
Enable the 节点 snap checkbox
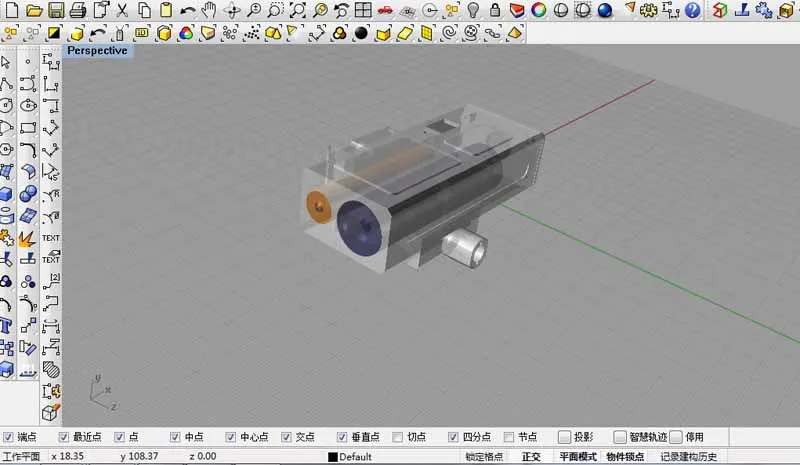click(x=509, y=437)
